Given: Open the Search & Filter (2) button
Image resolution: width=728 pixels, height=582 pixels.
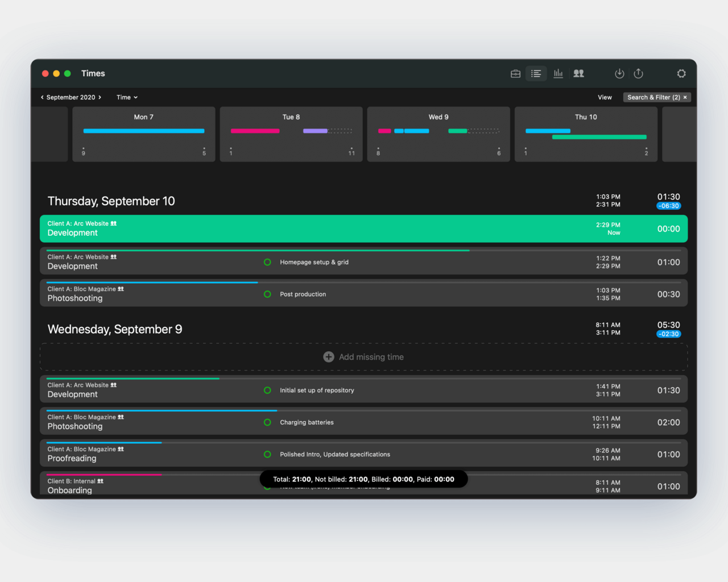Looking at the screenshot, I should pyautogui.click(x=653, y=98).
